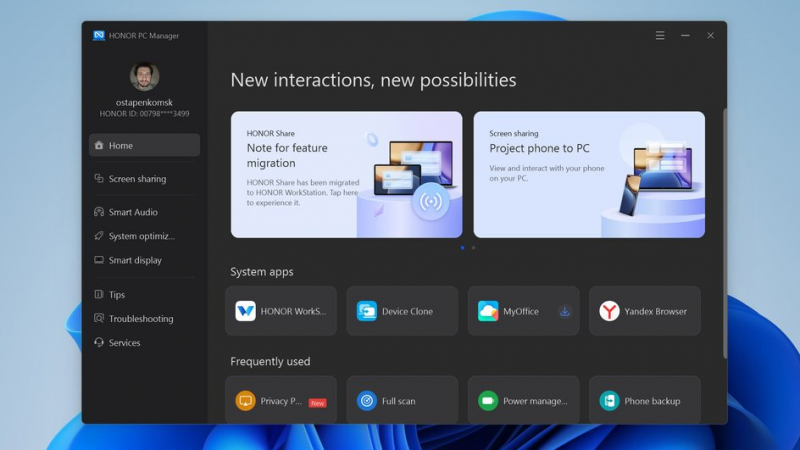Viewport: 800px width, 450px height.
Task: Click the user profile avatar
Action: pos(144,77)
